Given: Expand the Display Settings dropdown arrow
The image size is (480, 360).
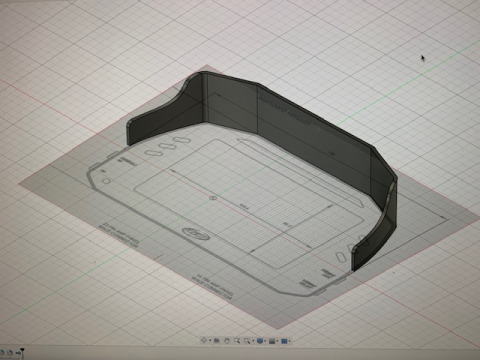Looking at the screenshot, I should [x=265, y=341].
